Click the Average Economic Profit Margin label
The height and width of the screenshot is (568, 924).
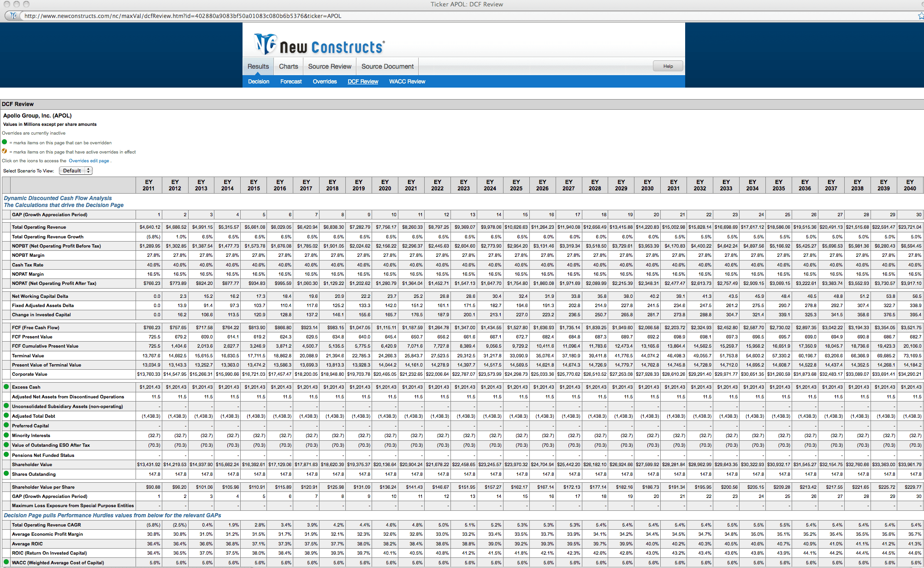click(x=47, y=534)
